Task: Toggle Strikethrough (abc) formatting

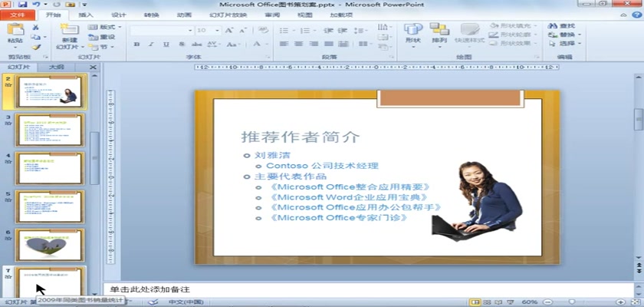Action: coord(197,44)
